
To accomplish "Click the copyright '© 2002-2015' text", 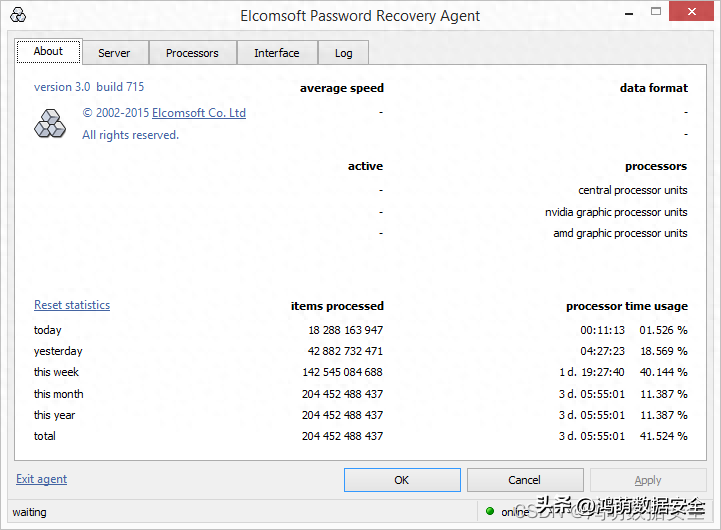I will (x=116, y=113).
